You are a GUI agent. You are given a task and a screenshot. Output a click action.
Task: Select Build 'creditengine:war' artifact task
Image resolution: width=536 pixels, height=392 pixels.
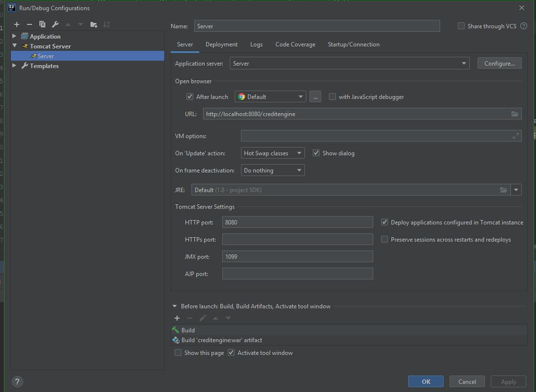[x=349, y=340]
